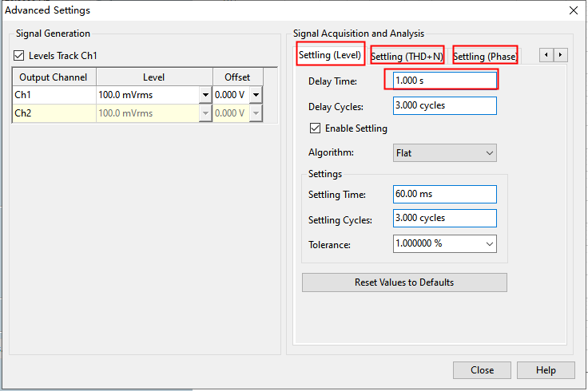
Task: Open the Tolerance percentage dropdown
Action: click(490, 244)
